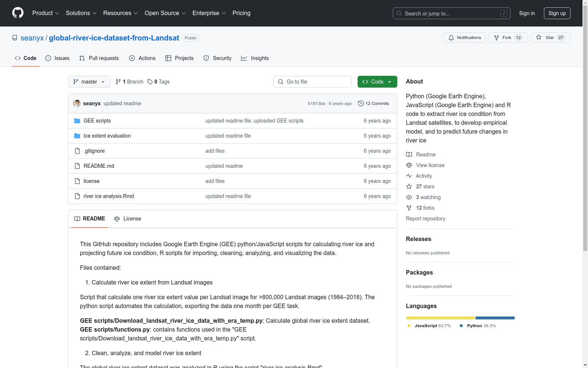Click the law scale icon beside View license

point(409,165)
